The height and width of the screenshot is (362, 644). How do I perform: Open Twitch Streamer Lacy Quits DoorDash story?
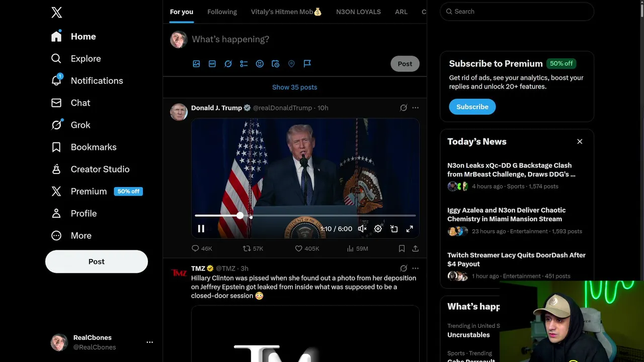click(x=517, y=265)
